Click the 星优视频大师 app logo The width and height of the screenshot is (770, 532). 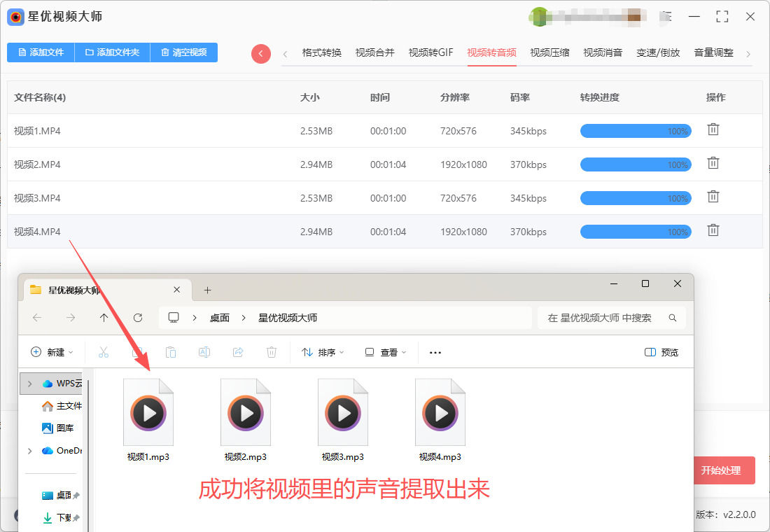pyautogui.click(x=15, y=17)
